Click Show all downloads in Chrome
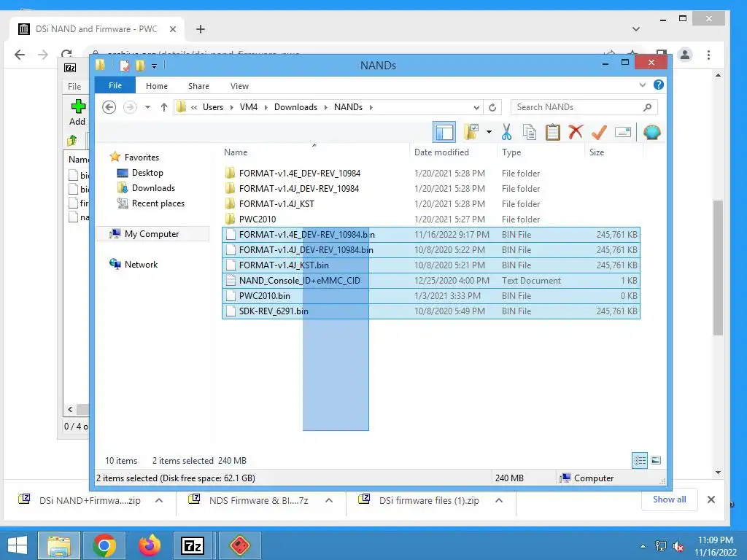Image resolution: width=747 pixels, height=560 pixels. (670, 499)
